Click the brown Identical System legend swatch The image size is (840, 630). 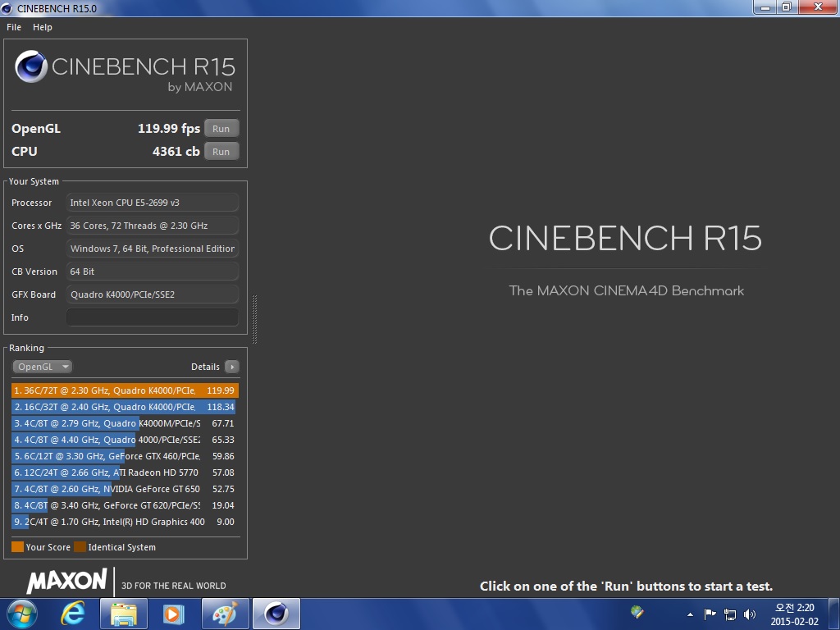click(80, 547)
